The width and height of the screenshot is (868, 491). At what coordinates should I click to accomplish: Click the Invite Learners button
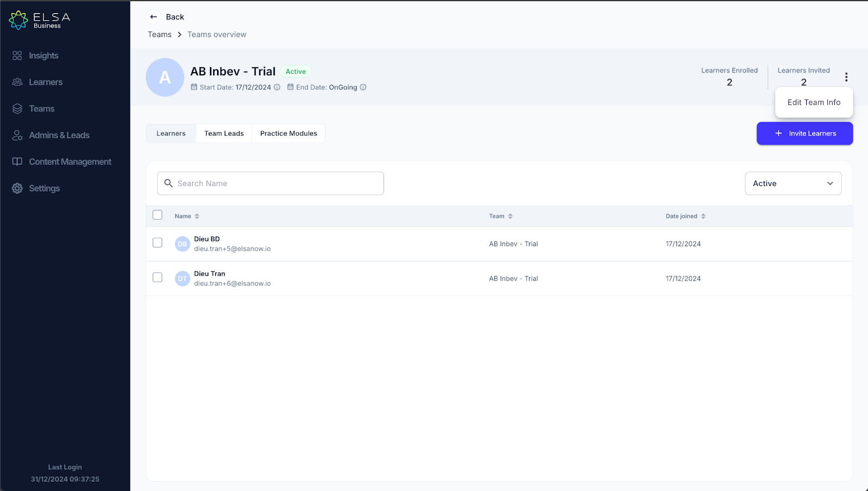pyautogui.click(x=805, y=133)
